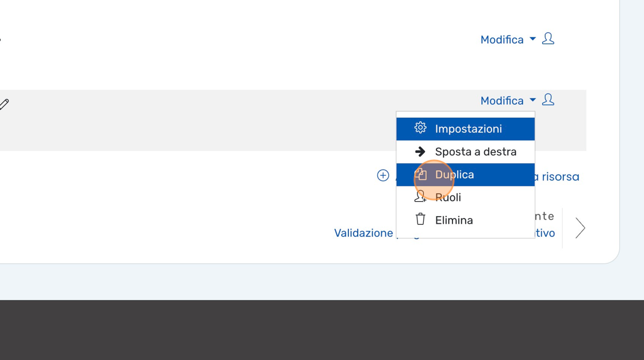Open Ruoli menu entry
644x360 pixels.
pyautogui.click(x=465, y=197)
